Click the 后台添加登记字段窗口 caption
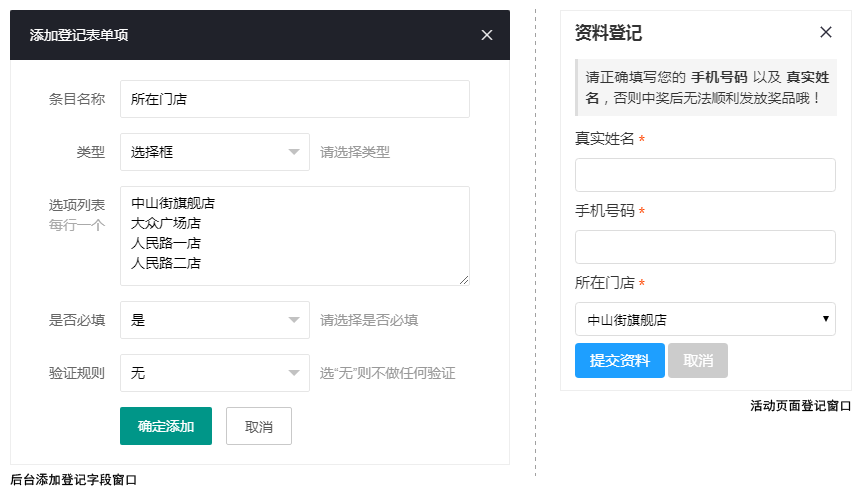 coord(73,479)
